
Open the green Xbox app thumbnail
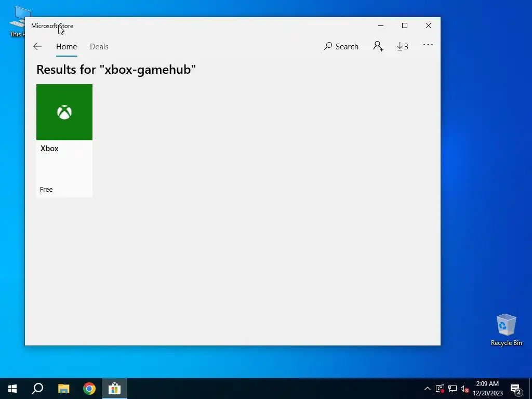tap(64, 112)
